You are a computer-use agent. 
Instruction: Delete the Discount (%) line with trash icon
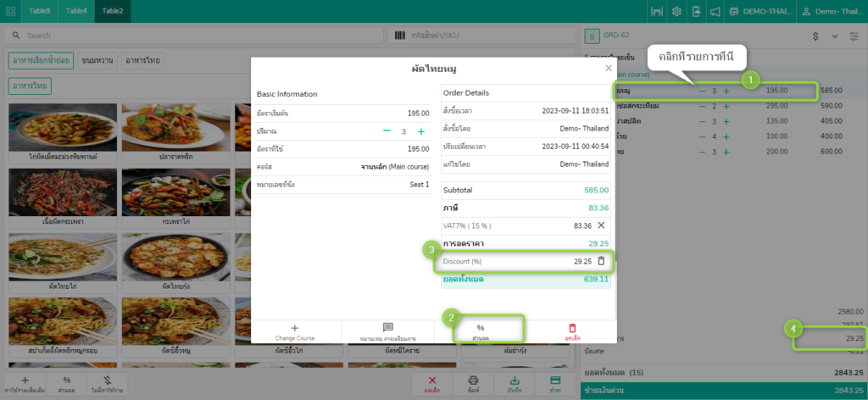click(601, 260)
